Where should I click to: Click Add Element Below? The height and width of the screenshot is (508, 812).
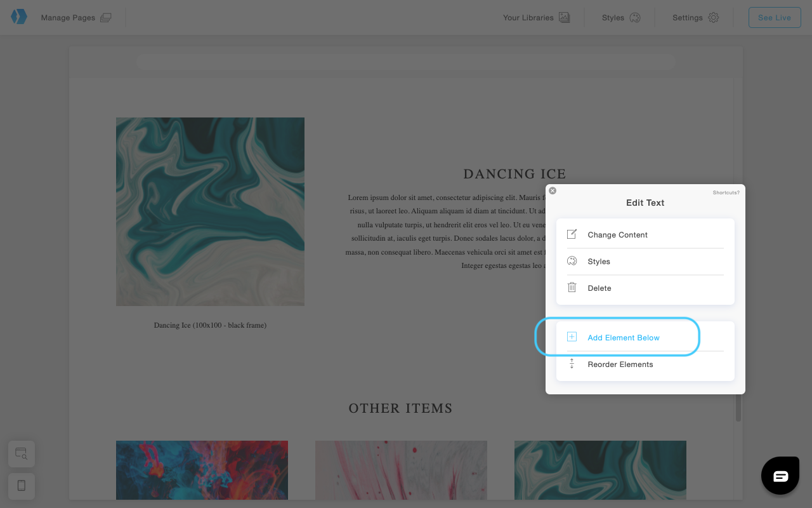[x=623, y=338]
